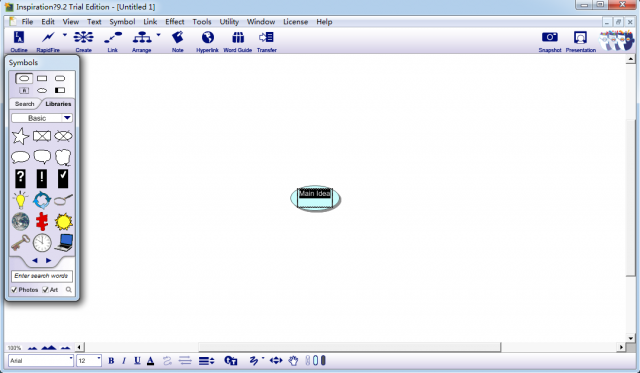Click the large mountain zoom button

click(49, 348)
